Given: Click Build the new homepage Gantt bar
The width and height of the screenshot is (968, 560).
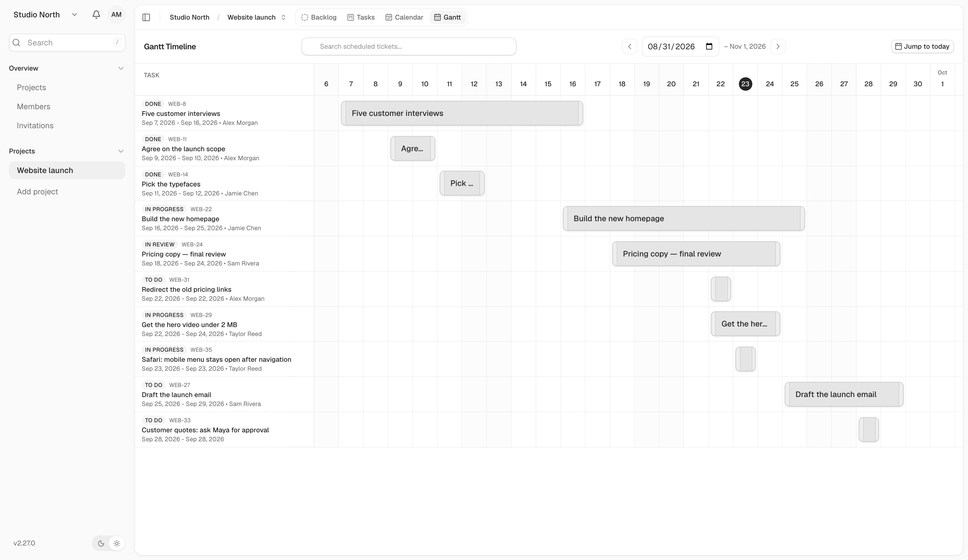Looking at the screenshot, I should click(684, 219).
